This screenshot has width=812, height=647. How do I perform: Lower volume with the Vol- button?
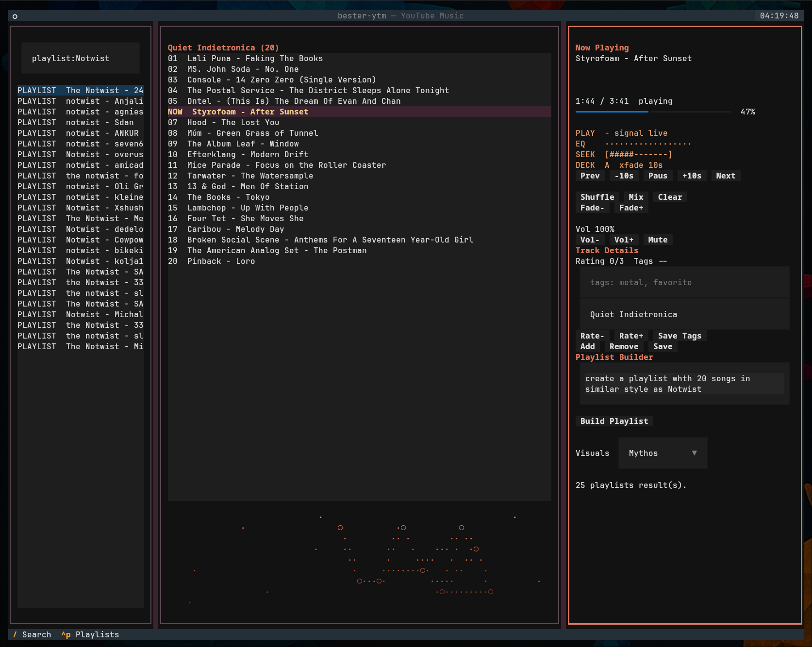pyautogui.click(x=590, y=240)
